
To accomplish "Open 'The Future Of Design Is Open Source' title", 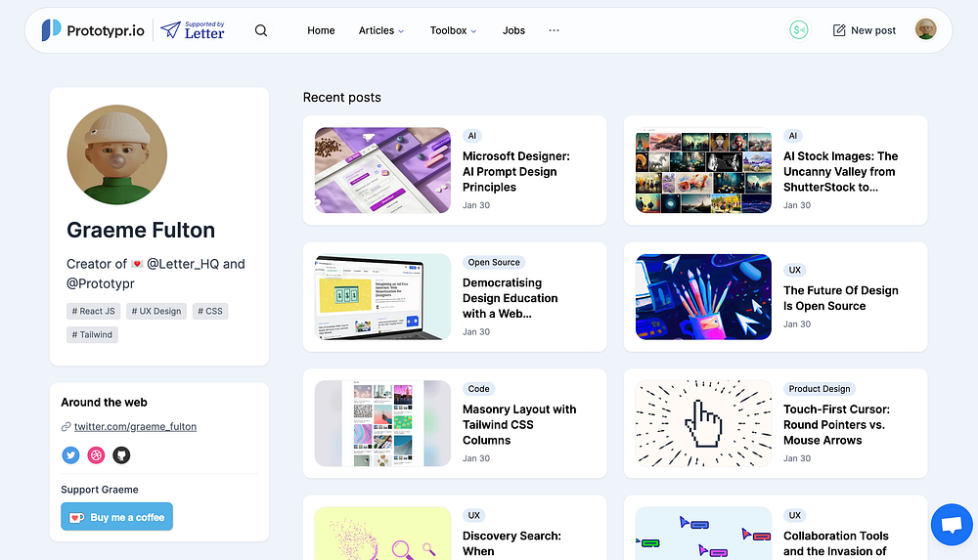I will click(x=840, y=298).
